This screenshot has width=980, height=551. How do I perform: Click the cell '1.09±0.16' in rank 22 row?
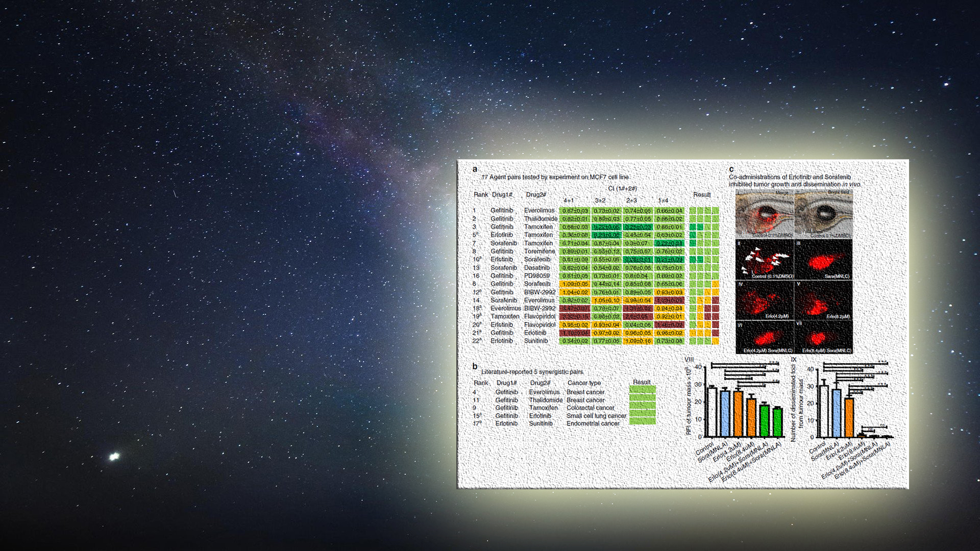coord(638,341)
